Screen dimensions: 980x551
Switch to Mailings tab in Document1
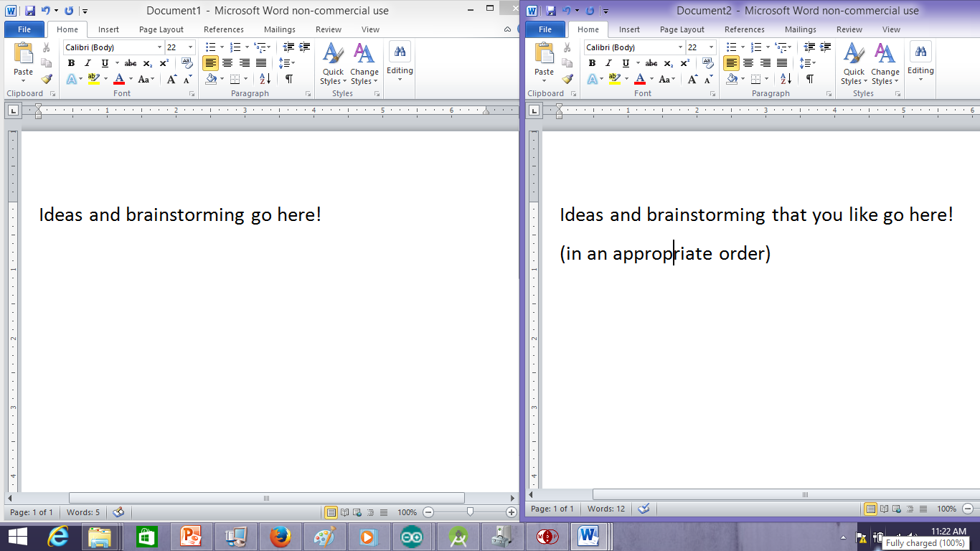[279, 29]
